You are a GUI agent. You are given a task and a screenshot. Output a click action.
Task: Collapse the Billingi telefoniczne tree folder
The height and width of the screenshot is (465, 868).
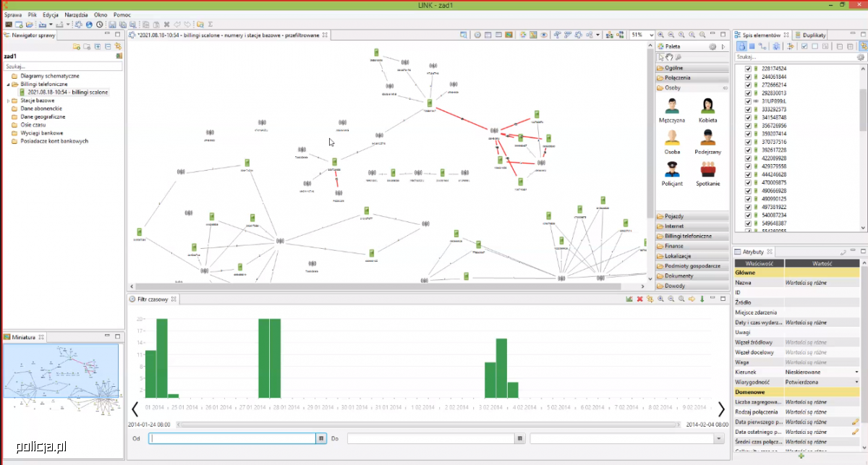[8, 84]
